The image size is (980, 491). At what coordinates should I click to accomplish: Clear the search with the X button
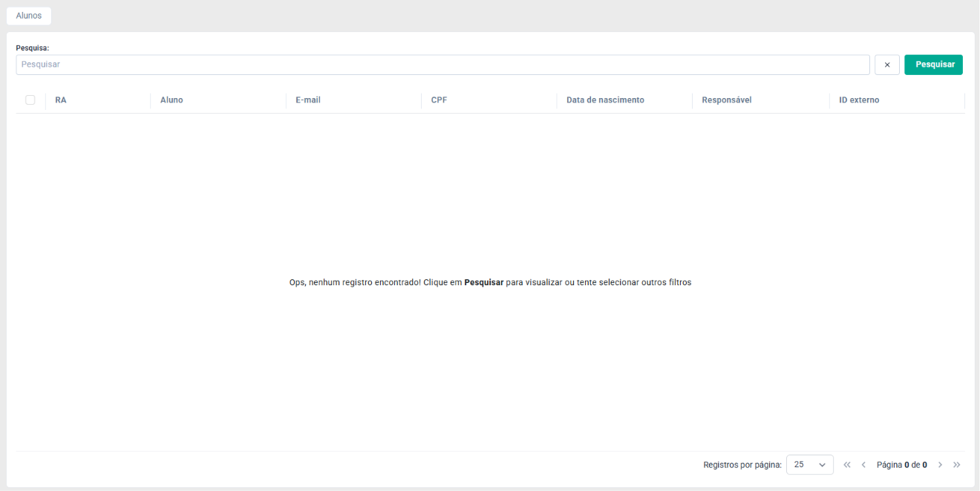pyautogui.click(x=887, y=65)
